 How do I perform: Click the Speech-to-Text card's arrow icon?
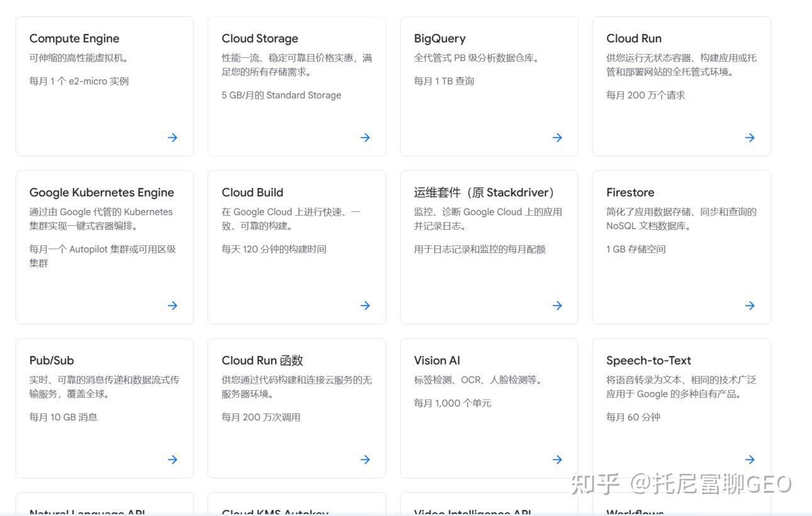(x=750, y=459)
